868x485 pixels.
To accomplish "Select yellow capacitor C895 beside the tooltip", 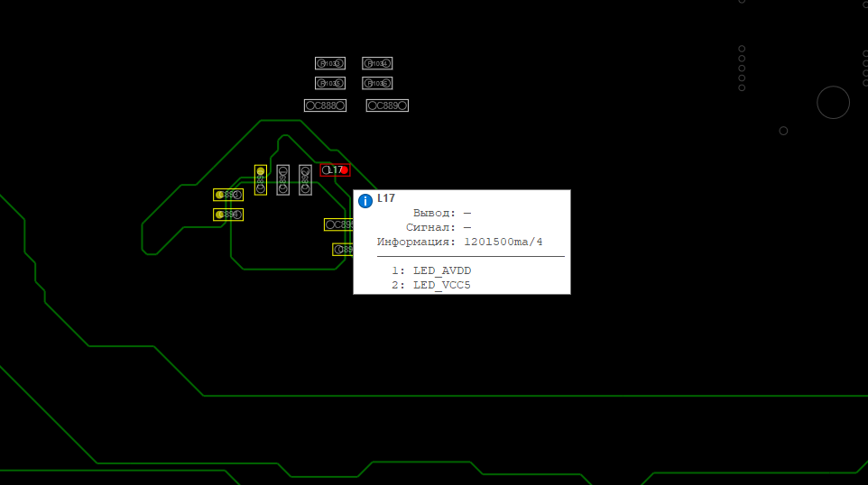I will coord(338,224).
